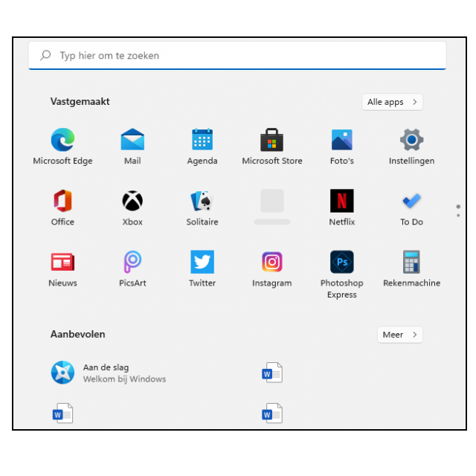The image size is (476, 476).
Task: Select the upper pinned page dot
Action: (x=458, y=207)
